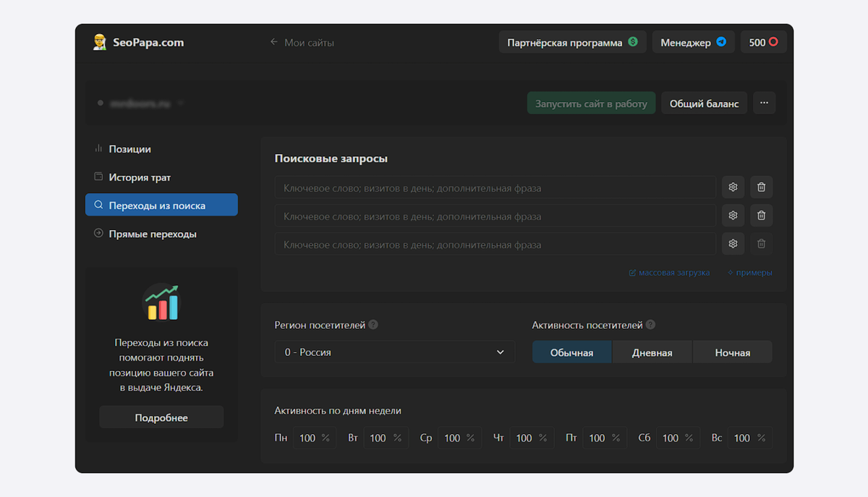868x497 pixels.
Task: Edit the Ср percentage field
Action: pos(459,438)
